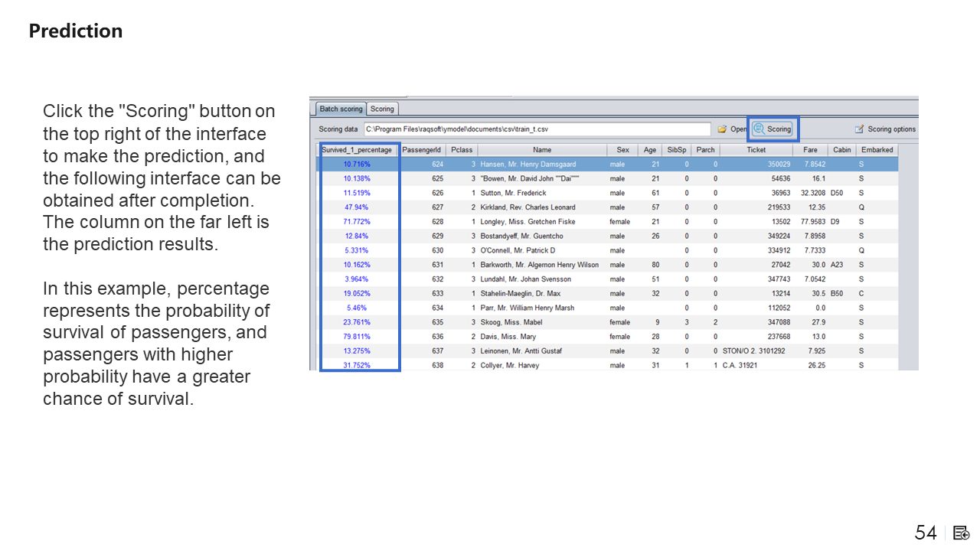Click the Ticket column header
980x551 pixels.
[756, 150]
